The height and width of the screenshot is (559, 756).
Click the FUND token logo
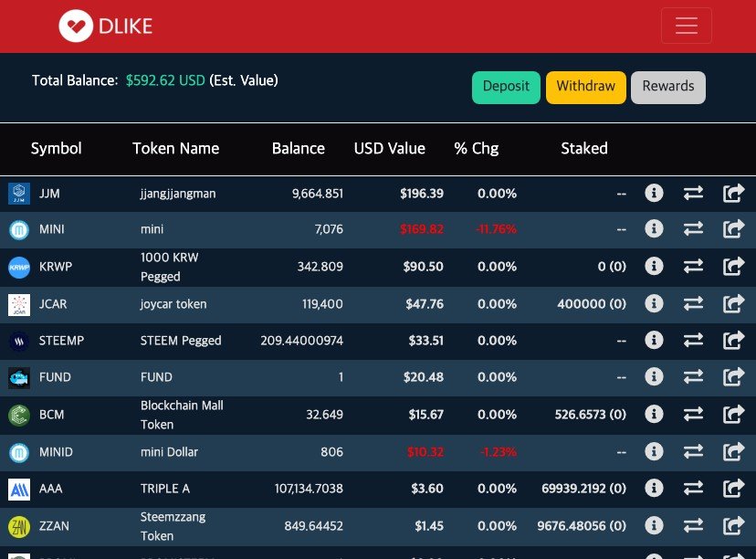tap(19, 377)
